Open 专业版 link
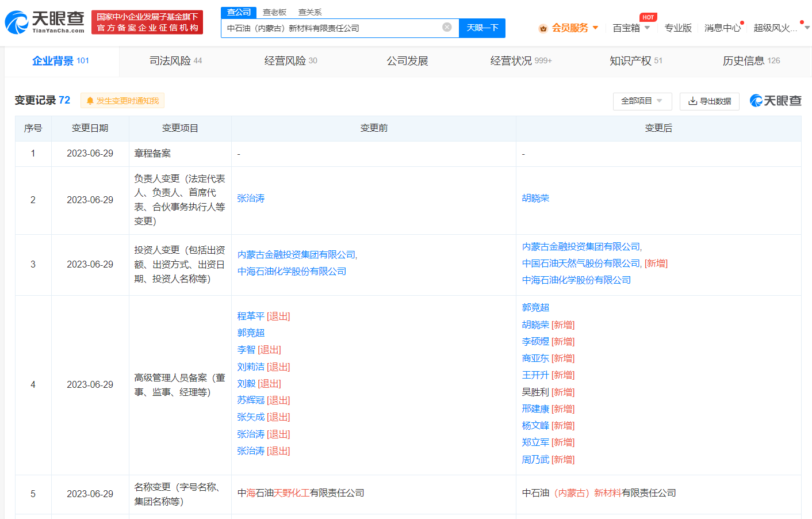Screen dimensions: 812x519 (x=678, y=28)
